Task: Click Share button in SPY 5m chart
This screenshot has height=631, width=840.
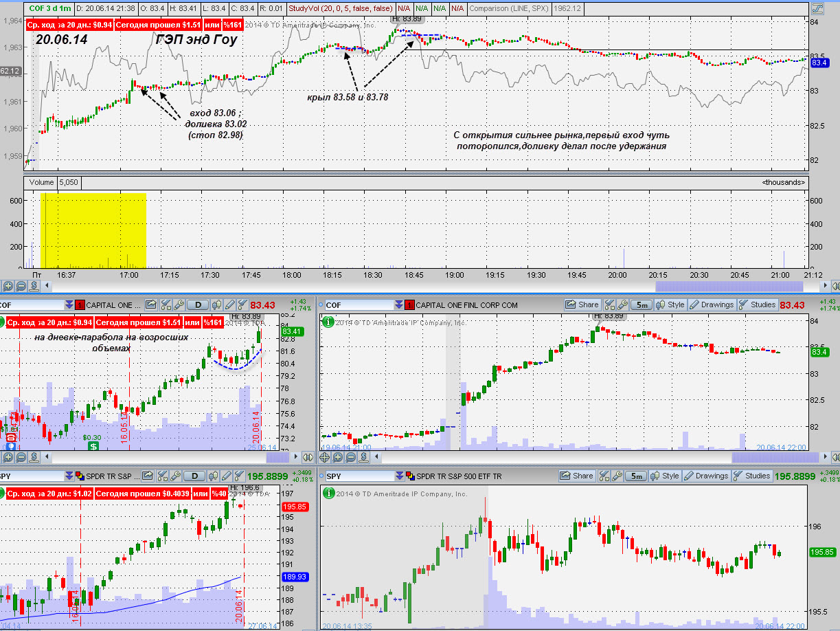Action: 576,476
